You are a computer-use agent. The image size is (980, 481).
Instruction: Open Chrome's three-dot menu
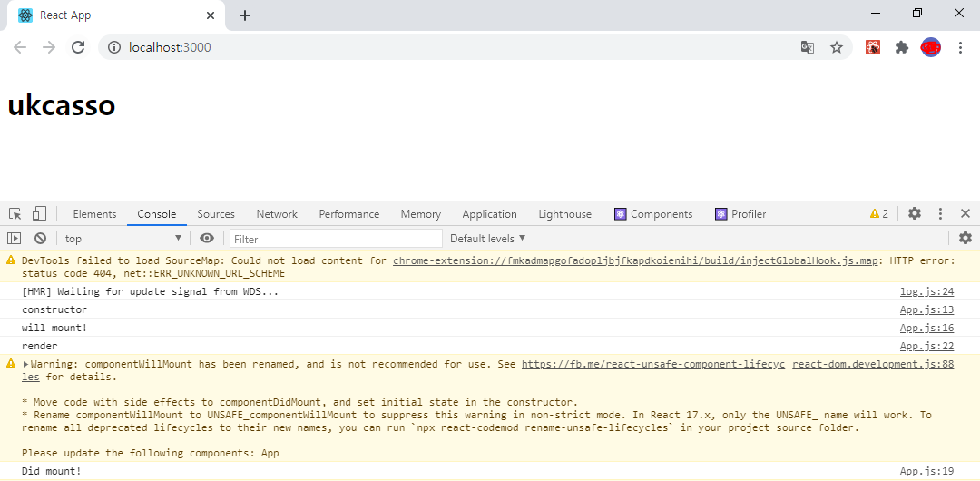pos(961,47)
